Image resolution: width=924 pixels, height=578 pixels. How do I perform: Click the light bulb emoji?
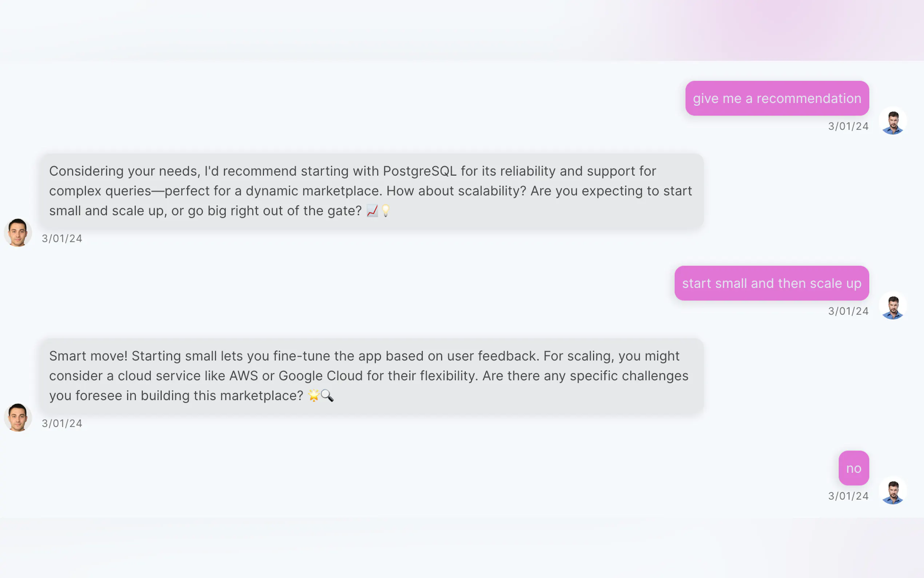click(386, 211)
